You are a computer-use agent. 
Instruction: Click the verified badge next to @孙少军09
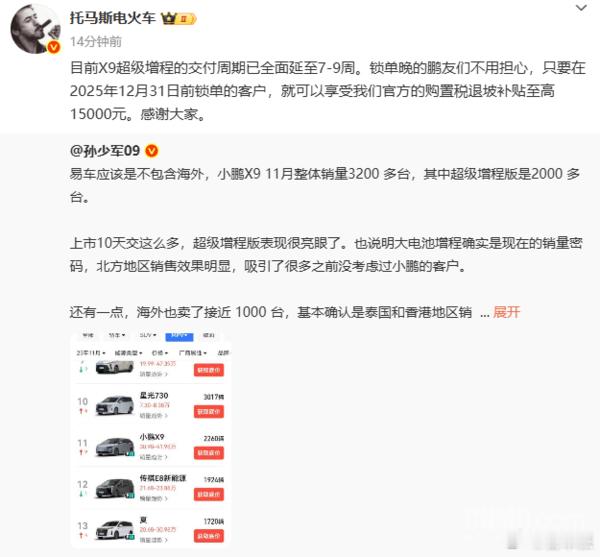152,151
